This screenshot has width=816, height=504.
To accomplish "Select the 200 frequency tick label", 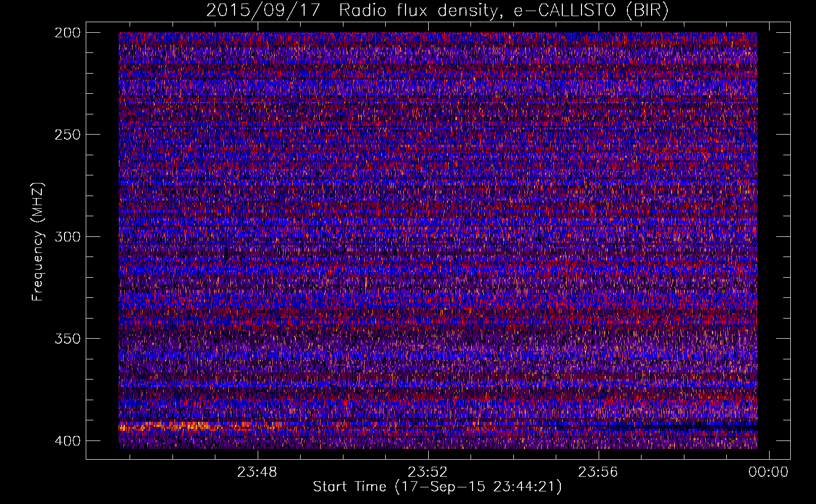I will coord(67,33).
